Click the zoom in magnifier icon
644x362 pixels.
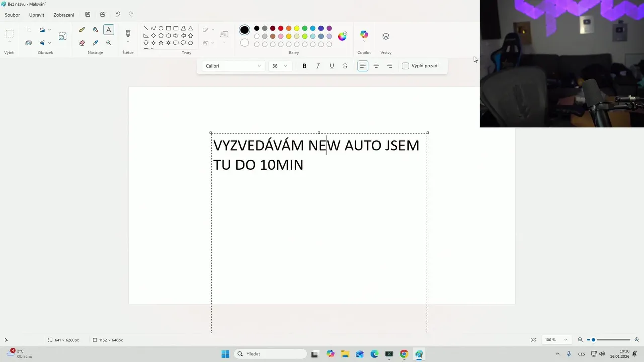(x=637, y=340)
